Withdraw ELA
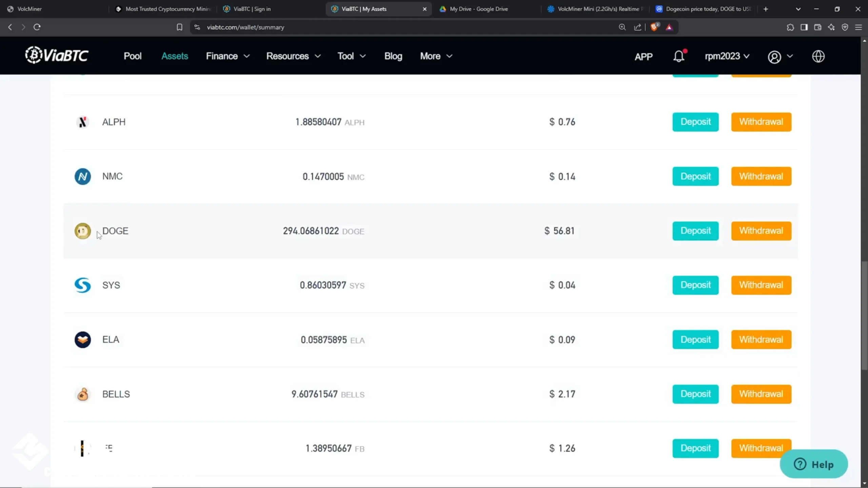The image size is (868, 488). tap(761, 340)
